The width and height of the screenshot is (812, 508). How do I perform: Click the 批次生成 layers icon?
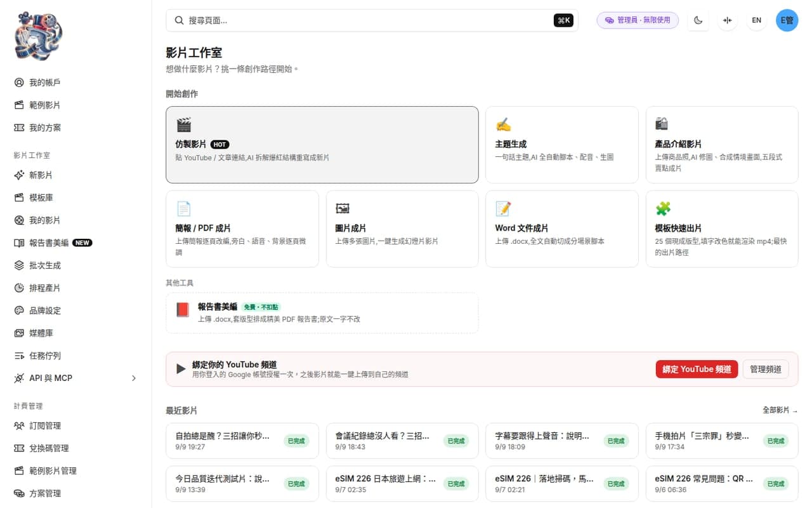(x=19, y=265)
